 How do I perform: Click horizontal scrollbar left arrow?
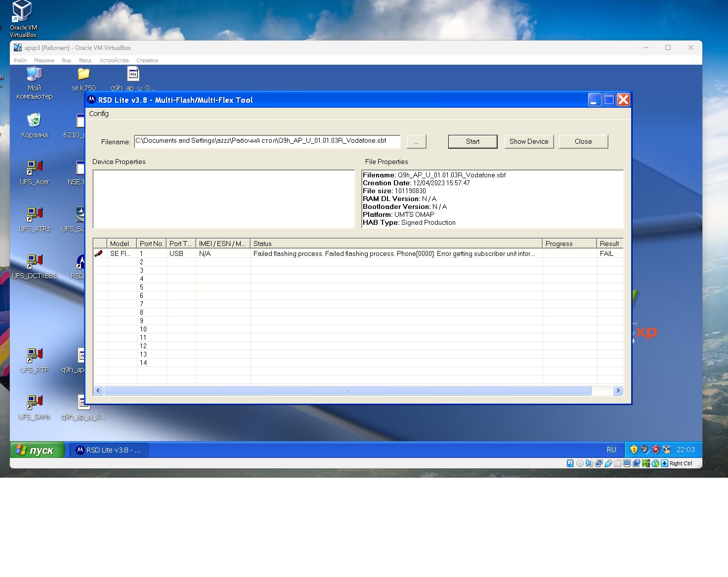click(98, 391)
